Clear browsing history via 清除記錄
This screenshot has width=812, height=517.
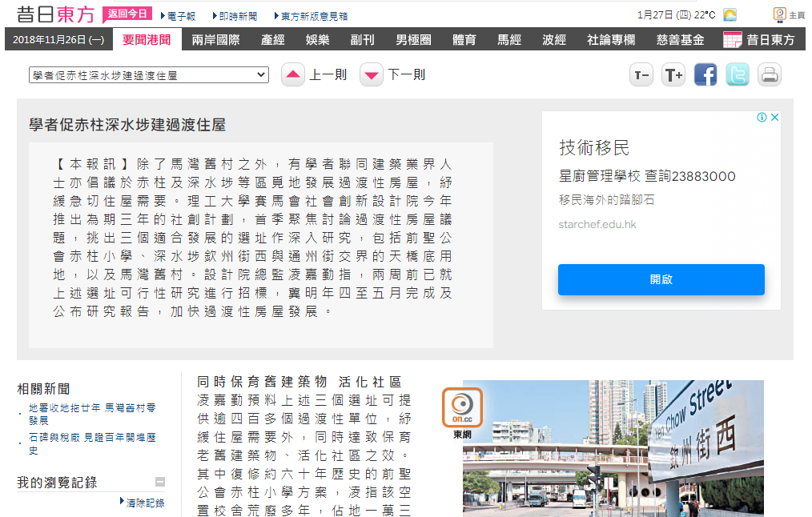click(x=144, y=503)
